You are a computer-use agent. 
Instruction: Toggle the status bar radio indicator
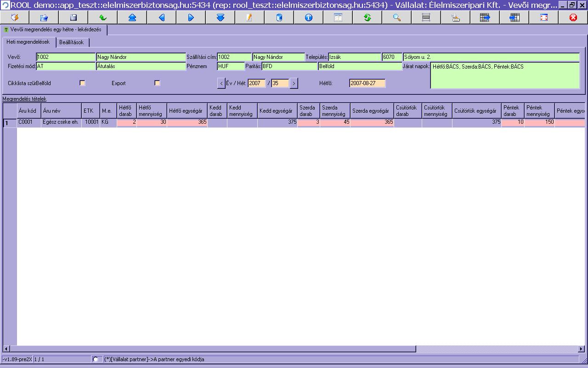[x=95, y=359]
